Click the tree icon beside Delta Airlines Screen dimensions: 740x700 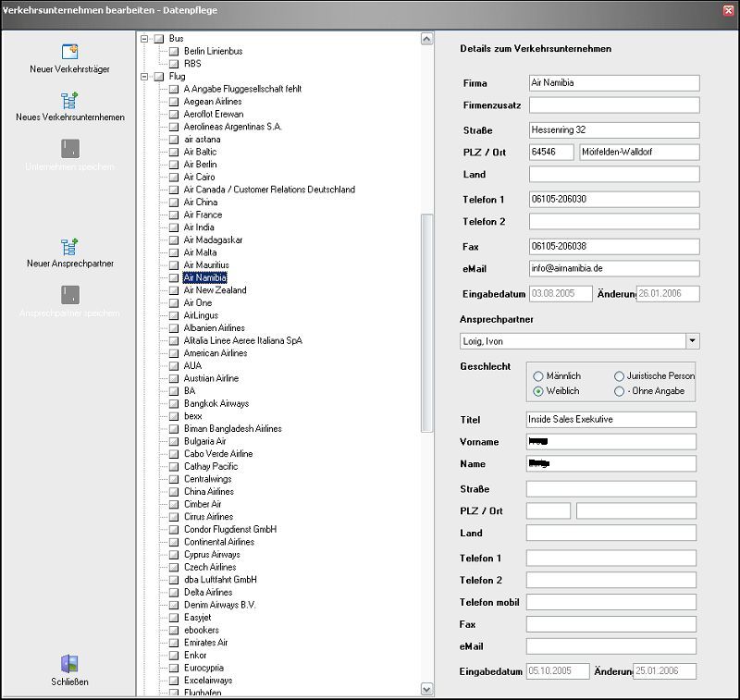pos(174,593)
